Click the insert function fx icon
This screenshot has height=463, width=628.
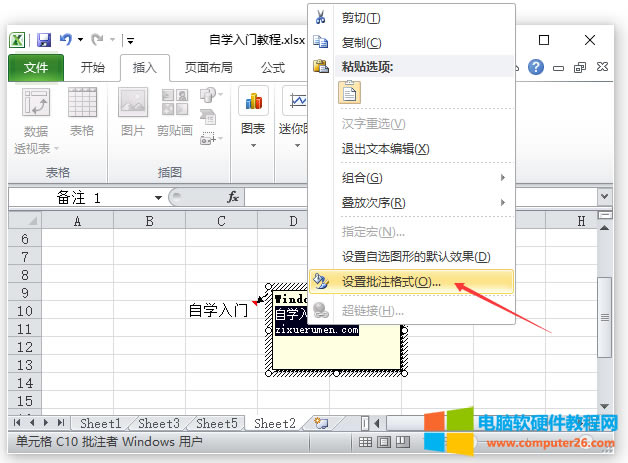tap(233, 197)
